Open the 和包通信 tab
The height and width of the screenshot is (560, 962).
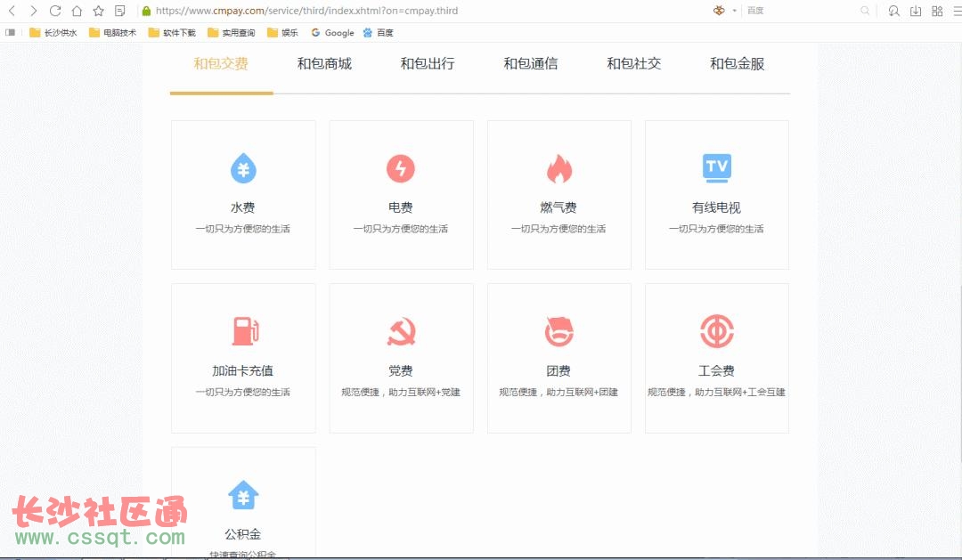coord(531,64)
